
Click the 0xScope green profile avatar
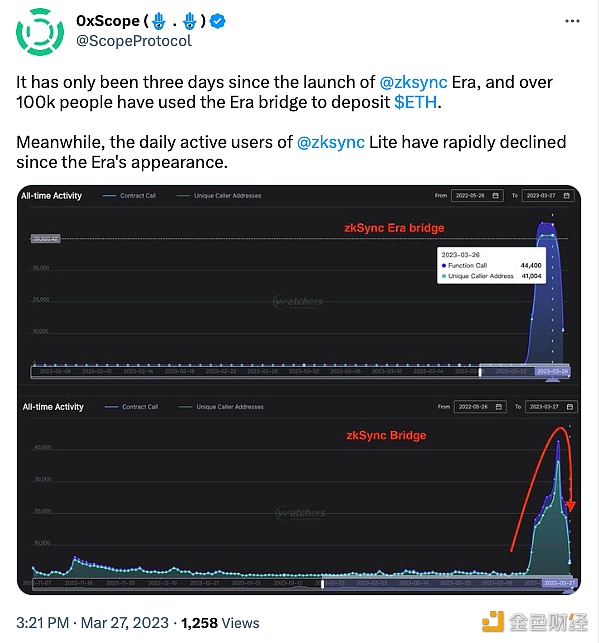(x=40, y=32)
